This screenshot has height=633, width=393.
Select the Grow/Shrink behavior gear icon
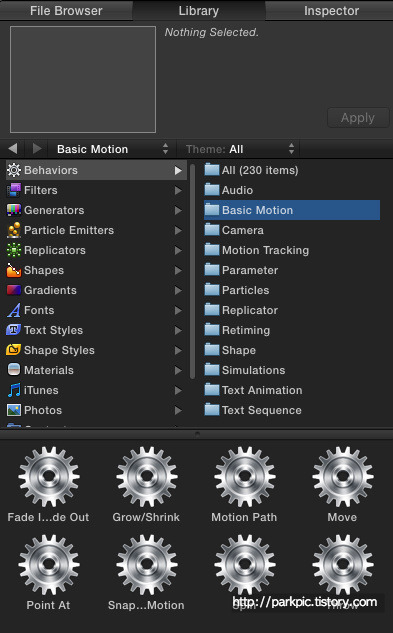coord(147,476)
